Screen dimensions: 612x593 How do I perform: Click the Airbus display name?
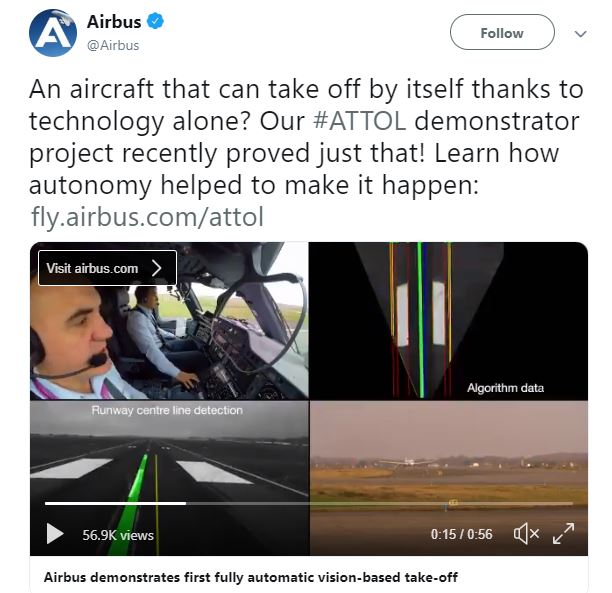click(x=114, y=21)
